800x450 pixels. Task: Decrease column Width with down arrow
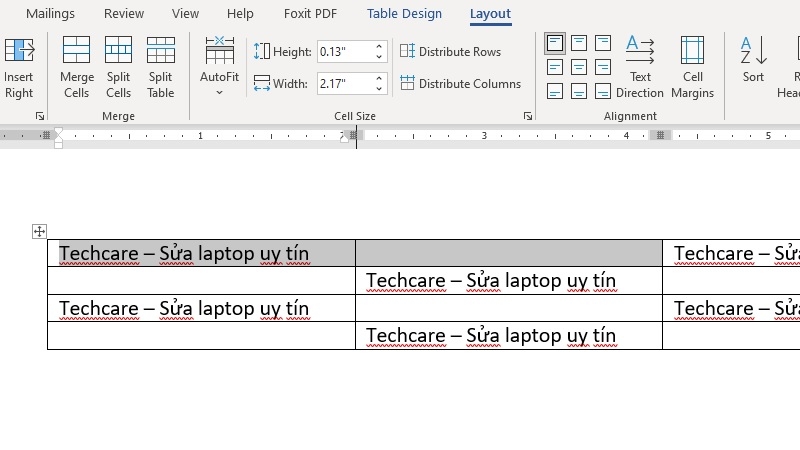[379, 89]
